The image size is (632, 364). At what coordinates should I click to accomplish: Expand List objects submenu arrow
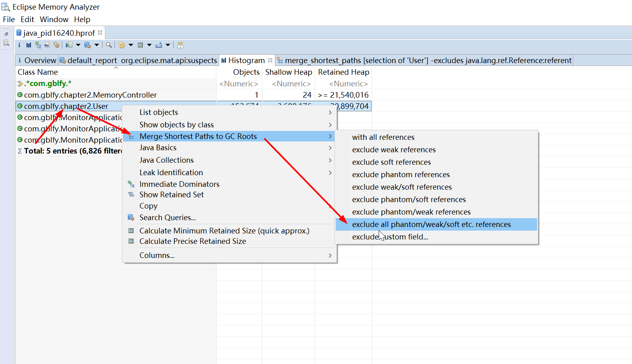330,112
